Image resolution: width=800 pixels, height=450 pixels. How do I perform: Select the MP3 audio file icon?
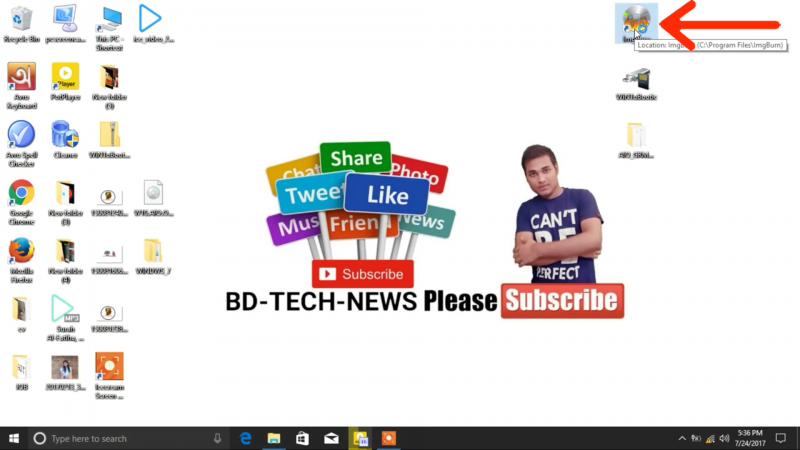coord(65,318)
